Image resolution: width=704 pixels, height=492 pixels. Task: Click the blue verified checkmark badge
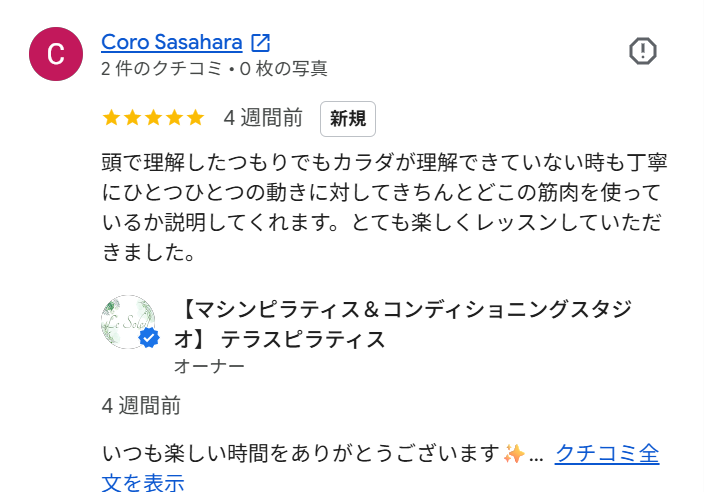pyautogui.click(x=149, y=338)
